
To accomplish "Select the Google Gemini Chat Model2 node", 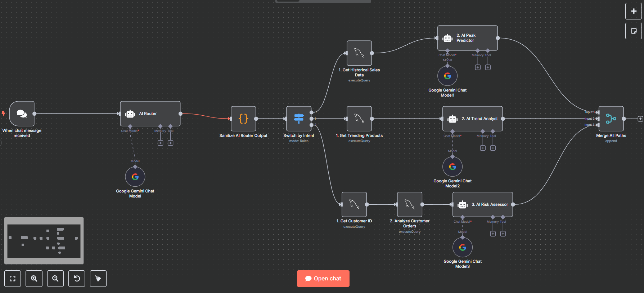I will click(452, 167).
